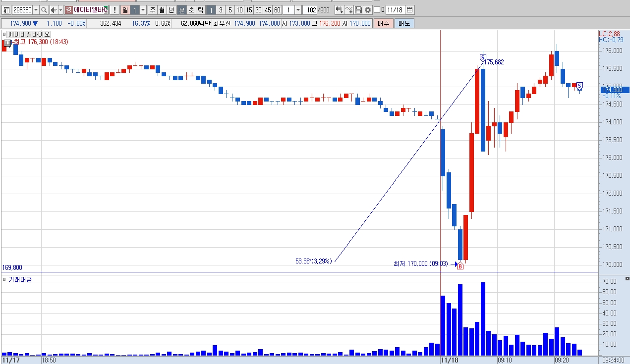The image size is (630, 364).
Task: Click the candle count field showing 102
Action: [x=310, y=10]
